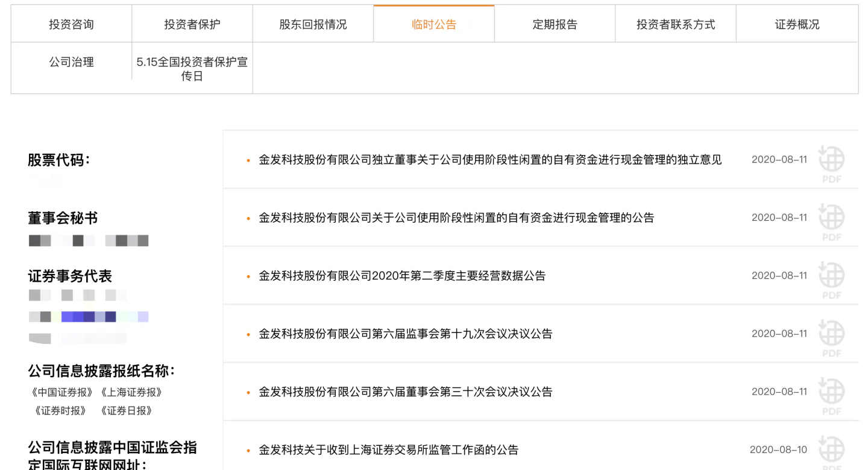Open 证券概况 tab
The width and height of the screenshot is (868, 470).
tap(797, 24)
